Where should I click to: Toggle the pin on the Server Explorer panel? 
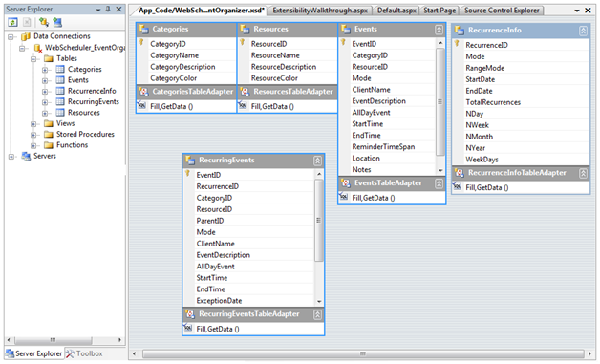coord(108,9)
